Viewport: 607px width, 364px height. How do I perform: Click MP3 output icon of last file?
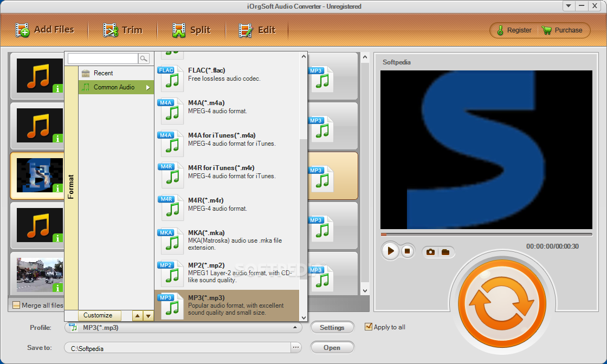click(x=321, y=278)
